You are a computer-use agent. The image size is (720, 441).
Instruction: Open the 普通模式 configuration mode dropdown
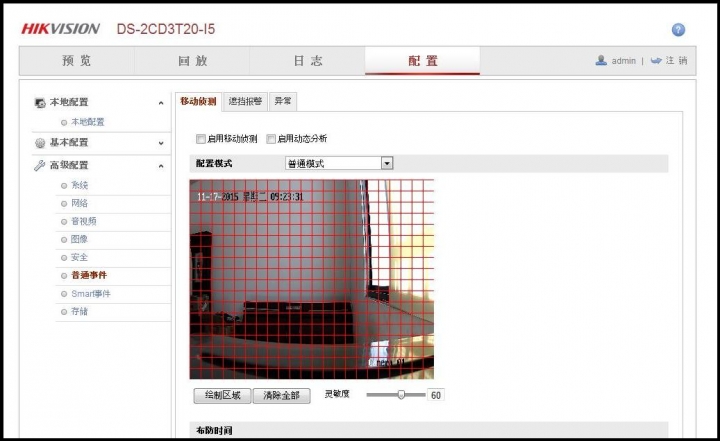(x=339, y=163)
